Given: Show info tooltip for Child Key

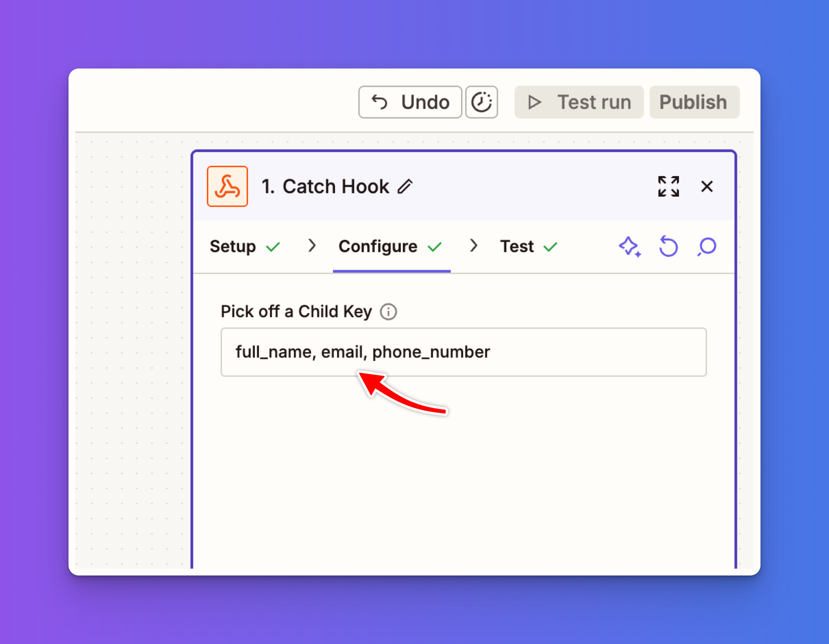Looking at the screenshot, I should pyautogui.click(x=388, y=312).
